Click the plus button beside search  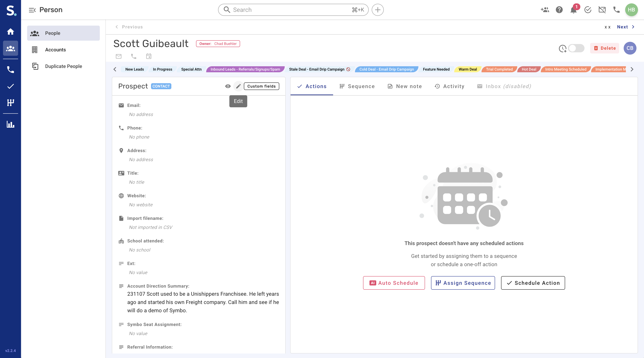click(378, 10)
